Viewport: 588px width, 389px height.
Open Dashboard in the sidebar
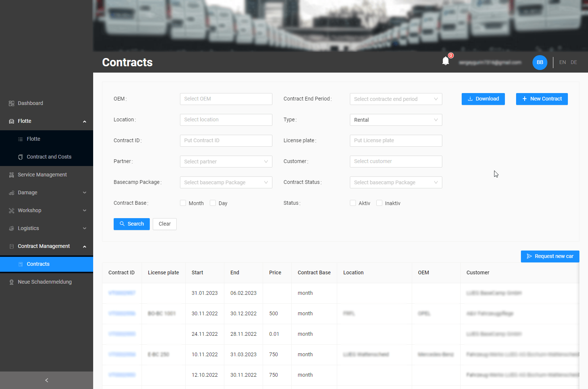[47, 103]
